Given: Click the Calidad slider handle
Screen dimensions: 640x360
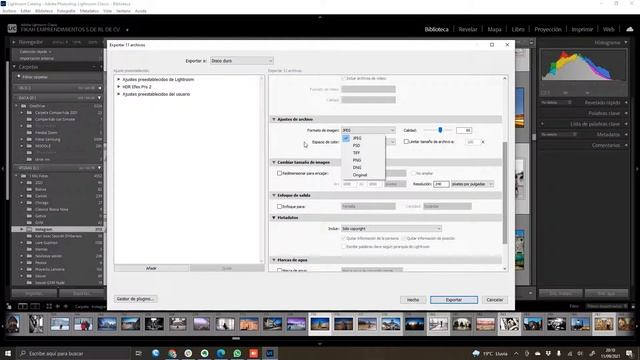Looking at the screenshot, I should 440,130.
